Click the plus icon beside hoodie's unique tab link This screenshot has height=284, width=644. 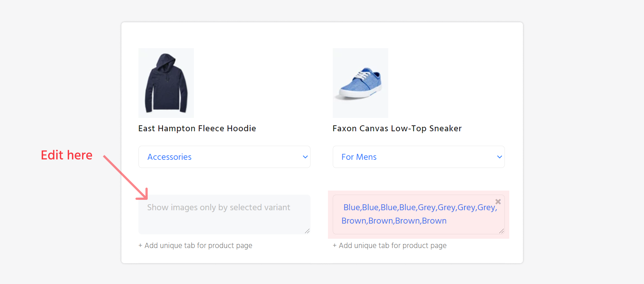click(141, 245)
